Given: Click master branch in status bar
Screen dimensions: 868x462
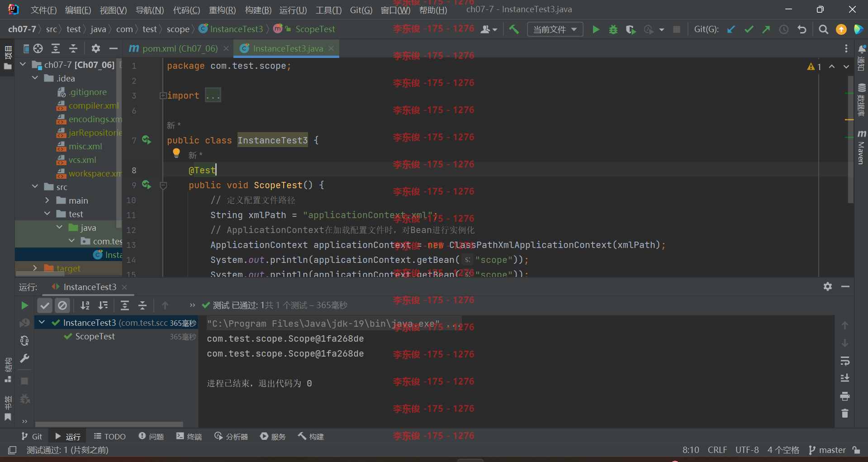Looking at the screenshot, I should pyautogui.click(x=827, y=450).
